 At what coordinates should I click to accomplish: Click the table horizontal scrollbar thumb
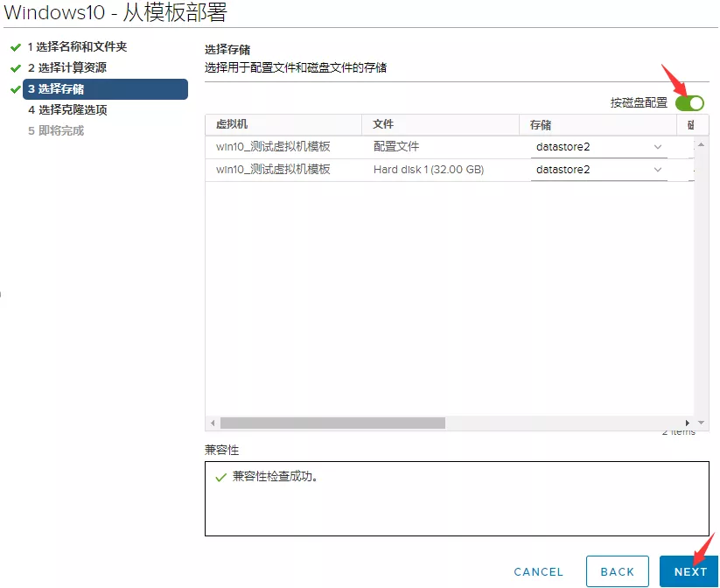coord(332,423)
